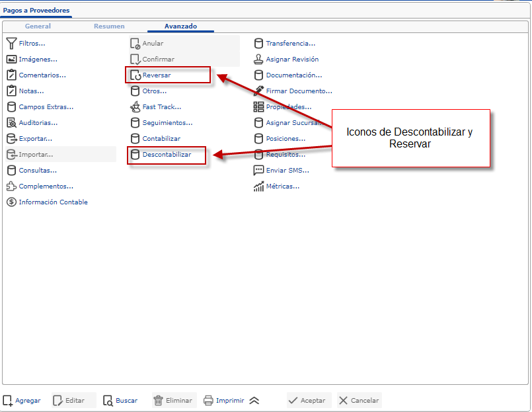
Task: Click the Notas clipboard icon
Action: [11, 91]
